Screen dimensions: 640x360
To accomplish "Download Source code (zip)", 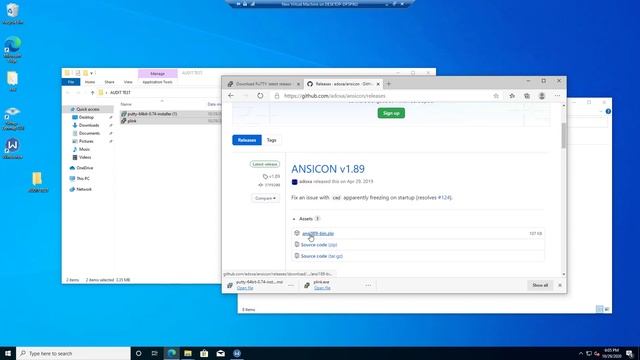I will (x=319, y=245).
